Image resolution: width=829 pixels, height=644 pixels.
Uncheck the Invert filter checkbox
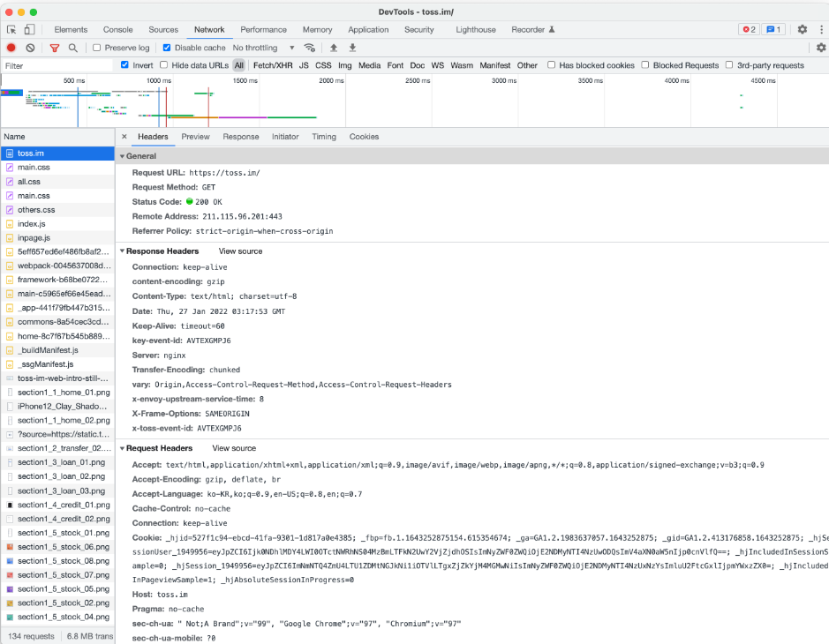[124, 64]
